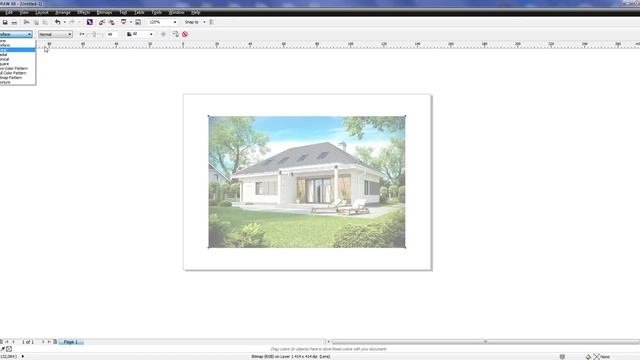Select the house bitmap on the page
640x360 pixels.
(307, 182)
